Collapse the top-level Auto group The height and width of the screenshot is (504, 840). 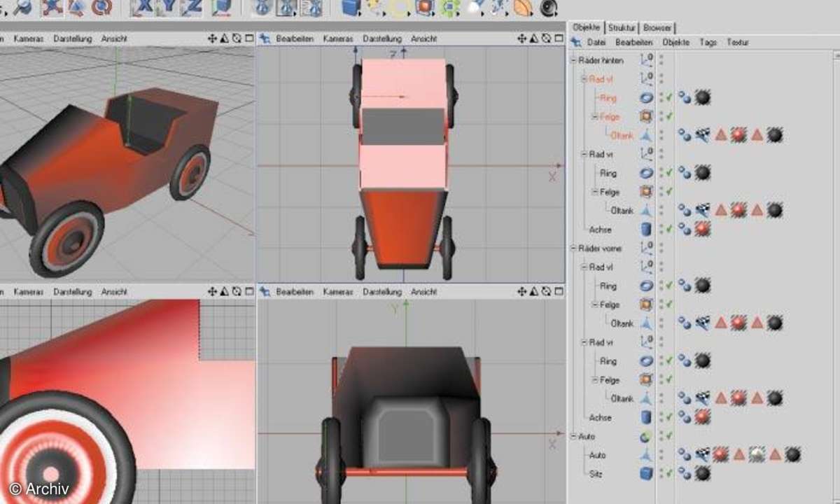click(x=573, y=436)
